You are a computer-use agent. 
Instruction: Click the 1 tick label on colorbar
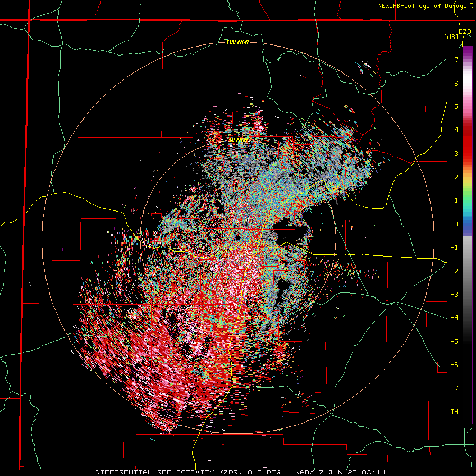click(456, 200)
